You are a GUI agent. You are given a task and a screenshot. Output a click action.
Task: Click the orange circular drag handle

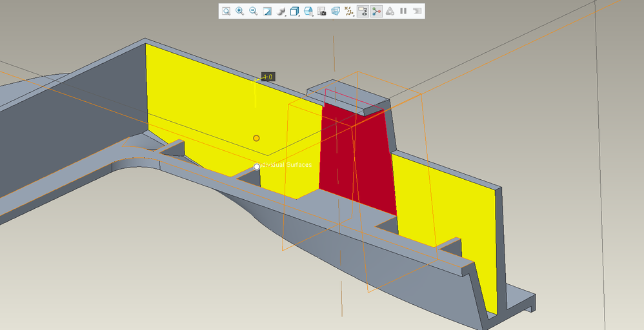click(256, 138)
